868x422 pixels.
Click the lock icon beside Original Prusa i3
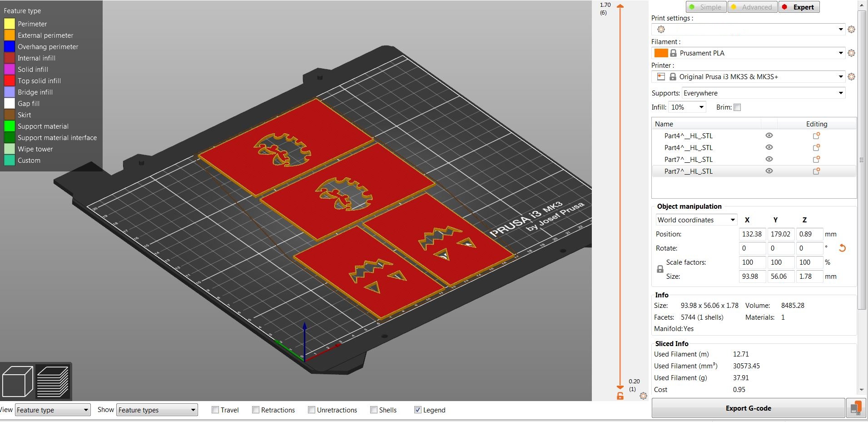tap(673, 77)
